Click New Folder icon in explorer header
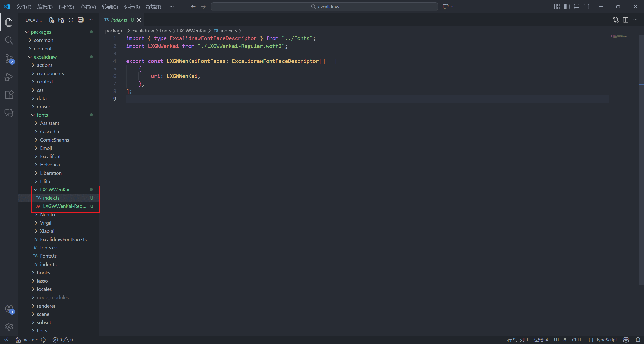644x344 pixels. pyautogui.click(x=61, y=20)
